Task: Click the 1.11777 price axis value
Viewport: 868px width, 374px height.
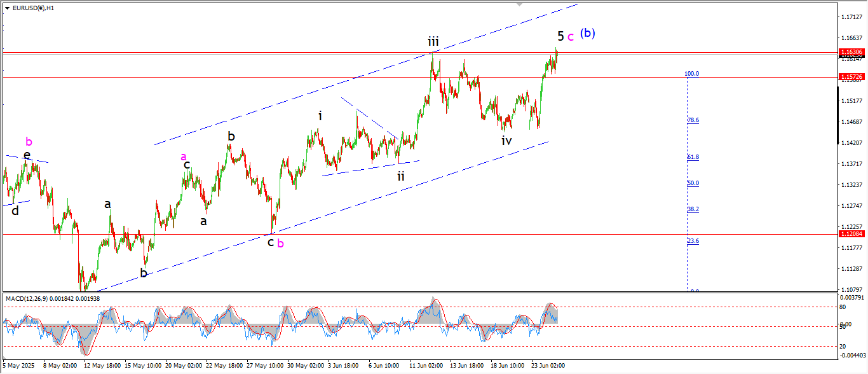Action: pos(851,248)
